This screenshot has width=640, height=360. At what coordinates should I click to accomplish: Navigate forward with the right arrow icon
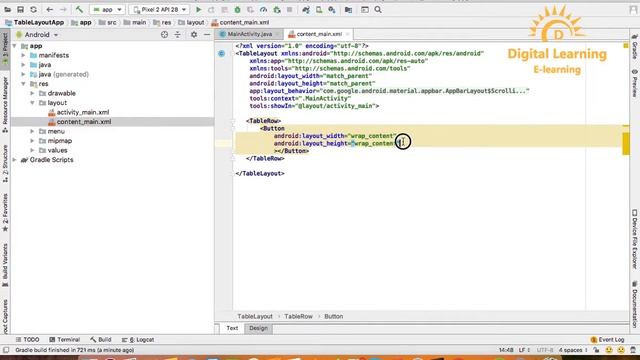(63, 9)
